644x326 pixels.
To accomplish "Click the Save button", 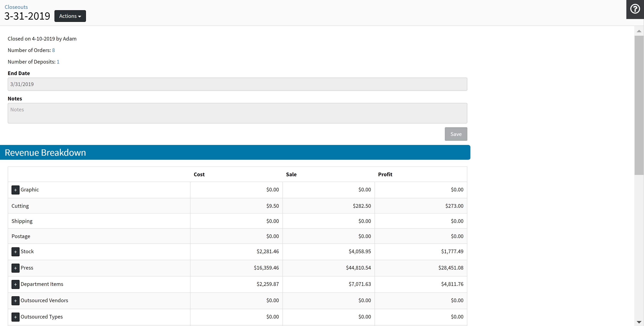I will (455, 134).
